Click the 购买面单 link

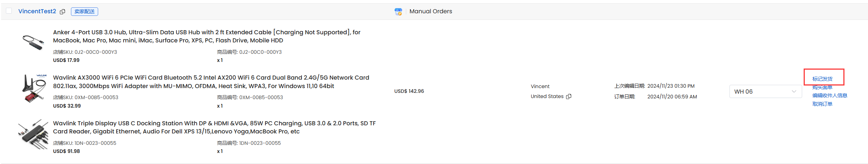coord(822,87)
